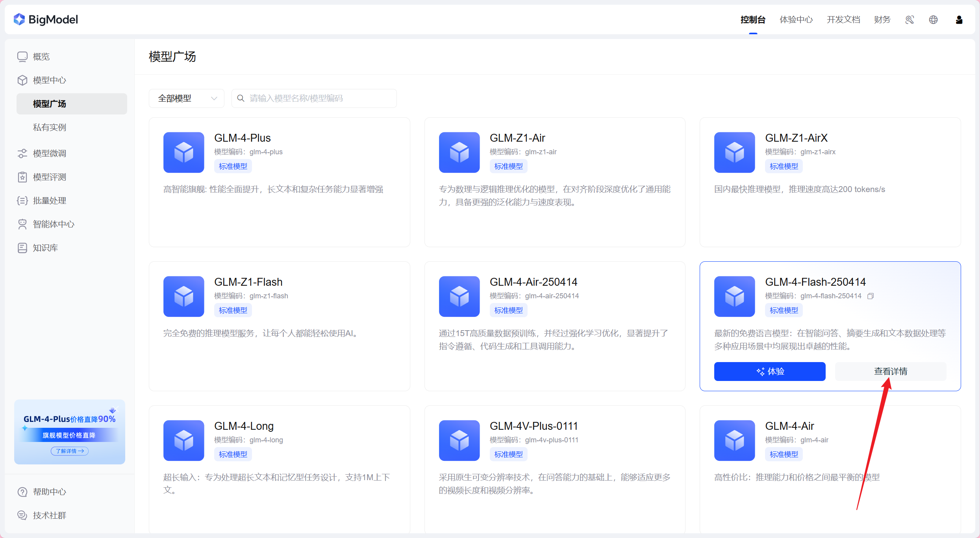
Task: Switch to the 控制台 tab
Action: pos(753,20)
